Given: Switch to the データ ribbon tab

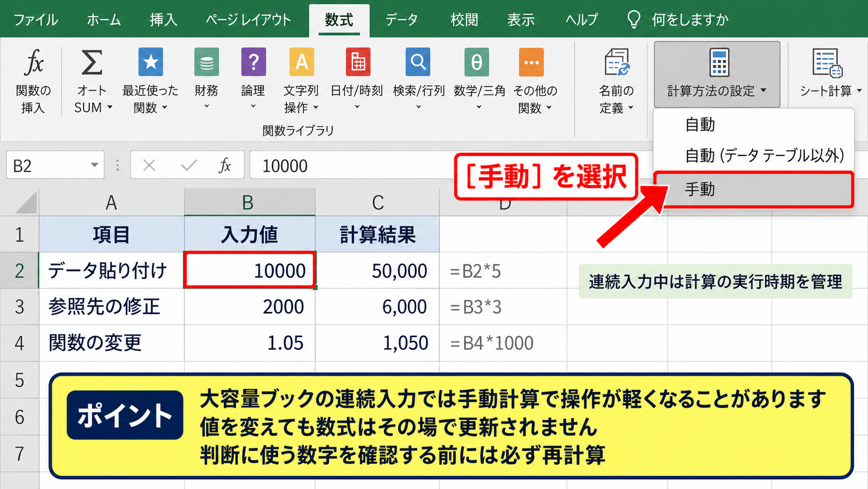Looking at the screenshot, I should click(401, 20).
